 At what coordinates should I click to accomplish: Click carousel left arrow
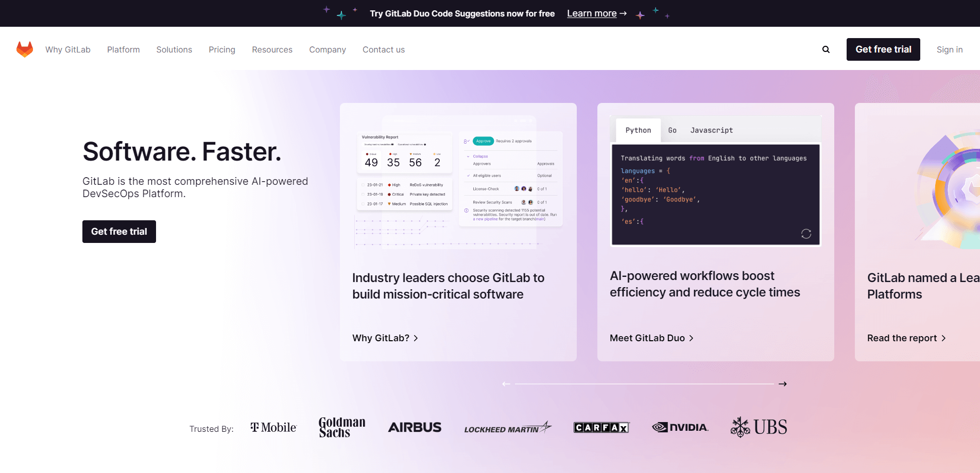tap(506, 384)
